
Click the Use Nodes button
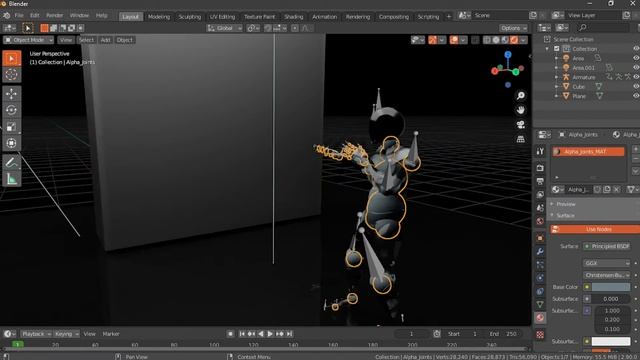pyautogui.click(x=595, y=229)
